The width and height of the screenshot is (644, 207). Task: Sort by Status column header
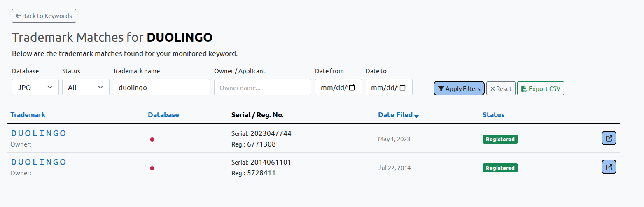pos(493,115)
